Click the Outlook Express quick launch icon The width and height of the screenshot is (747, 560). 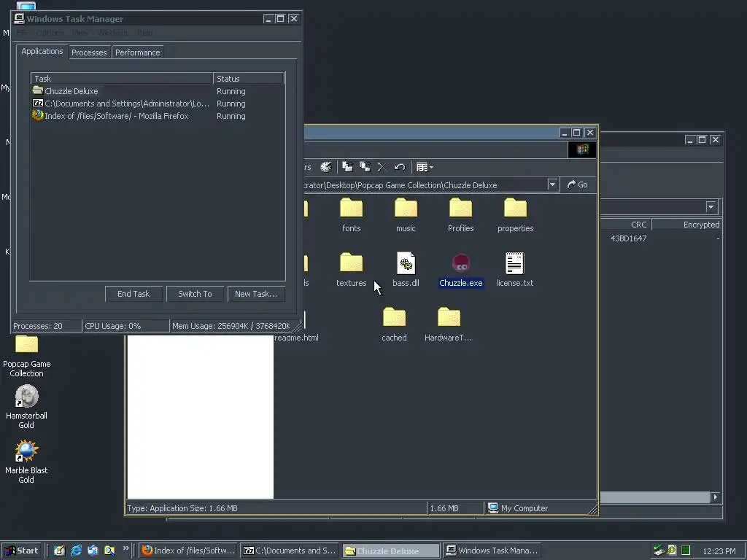tap(93, 551)
